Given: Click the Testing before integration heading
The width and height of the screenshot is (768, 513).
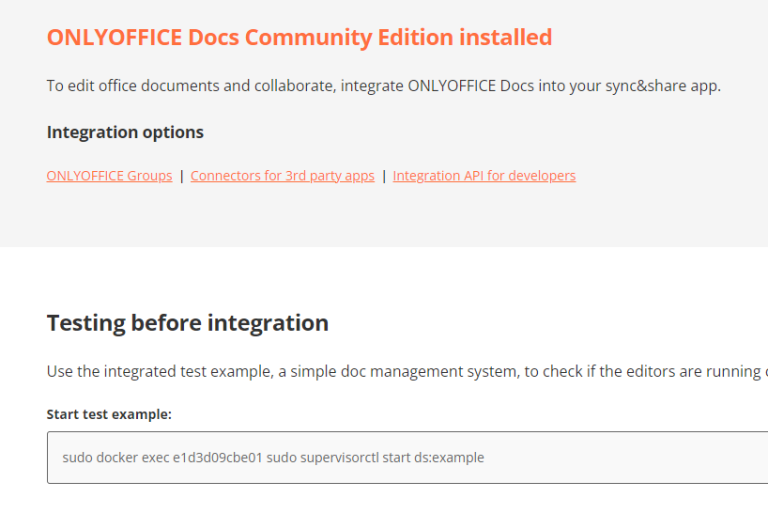Looking at the screenshot, I should coord(188,323).
